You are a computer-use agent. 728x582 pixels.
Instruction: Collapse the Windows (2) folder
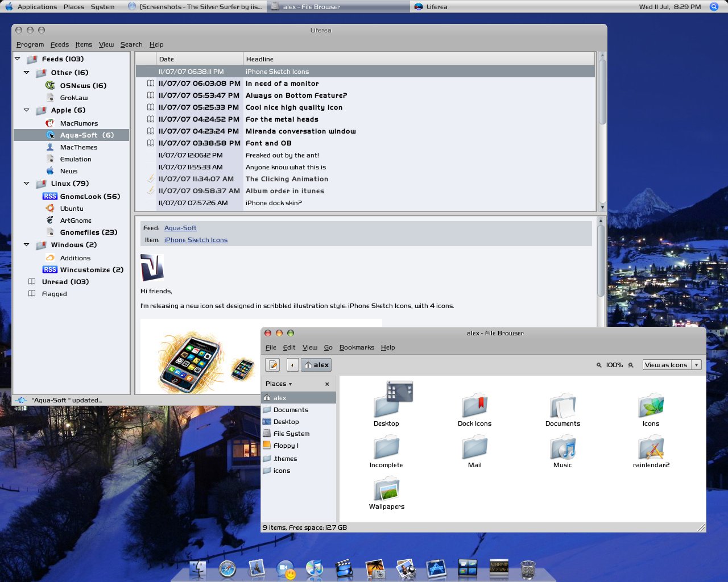(27, 244)
